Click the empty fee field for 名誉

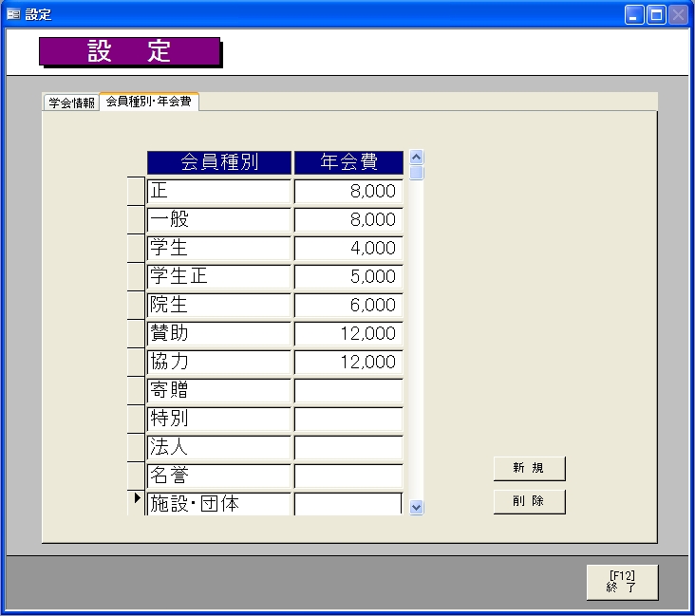click(x=348, y=476)
